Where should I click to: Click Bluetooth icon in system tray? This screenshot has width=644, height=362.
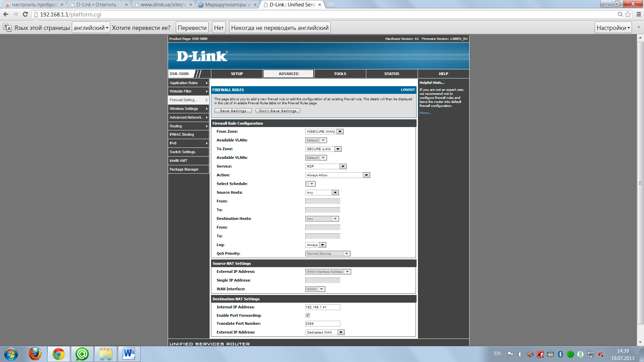(560, 354)
